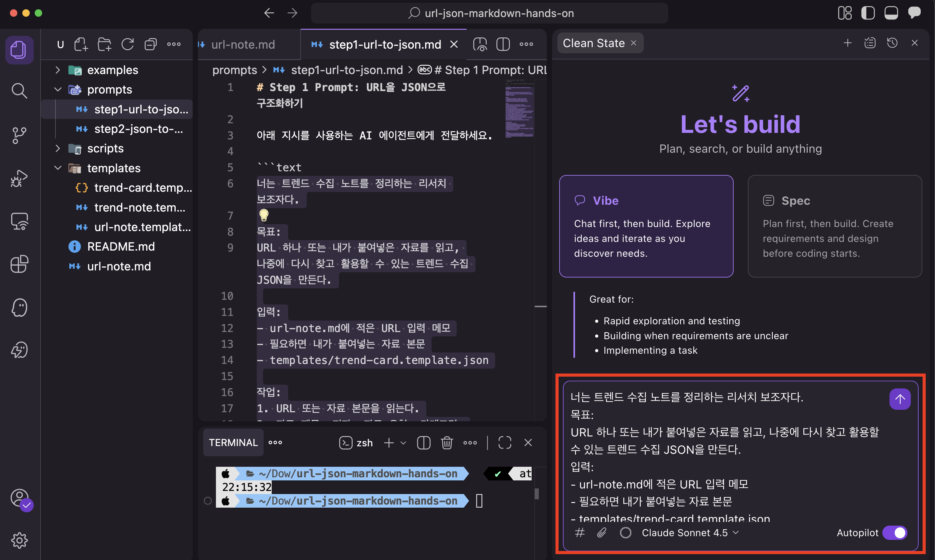Viewport: 935px width, 560px height.
Task: Select the TERMINAL panel tab
Action: point(233,443)
